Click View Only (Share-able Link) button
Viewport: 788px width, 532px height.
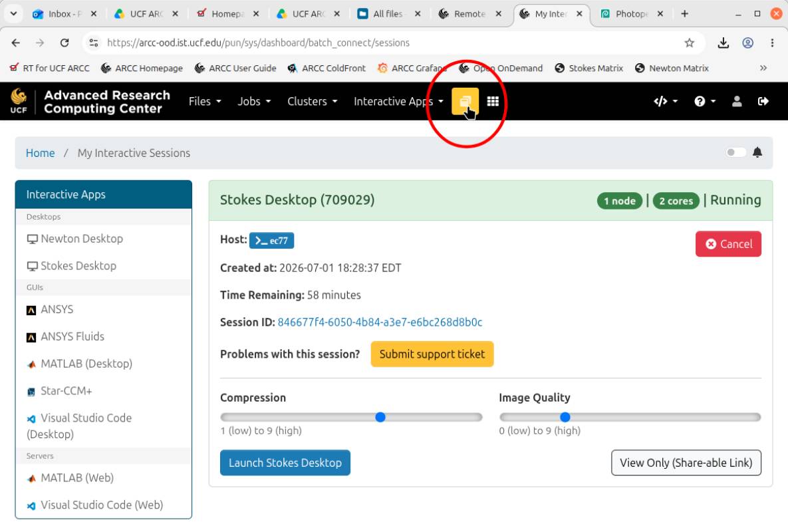(686, 463)
